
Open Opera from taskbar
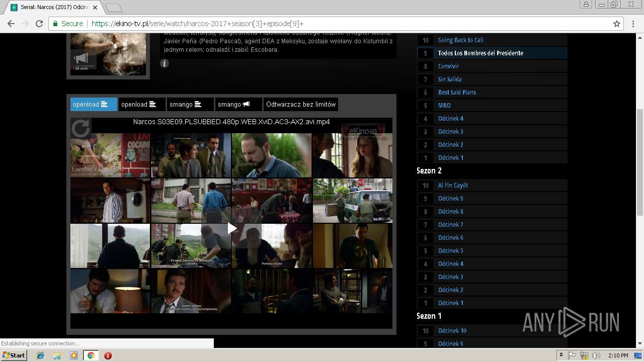pos(108,355)
